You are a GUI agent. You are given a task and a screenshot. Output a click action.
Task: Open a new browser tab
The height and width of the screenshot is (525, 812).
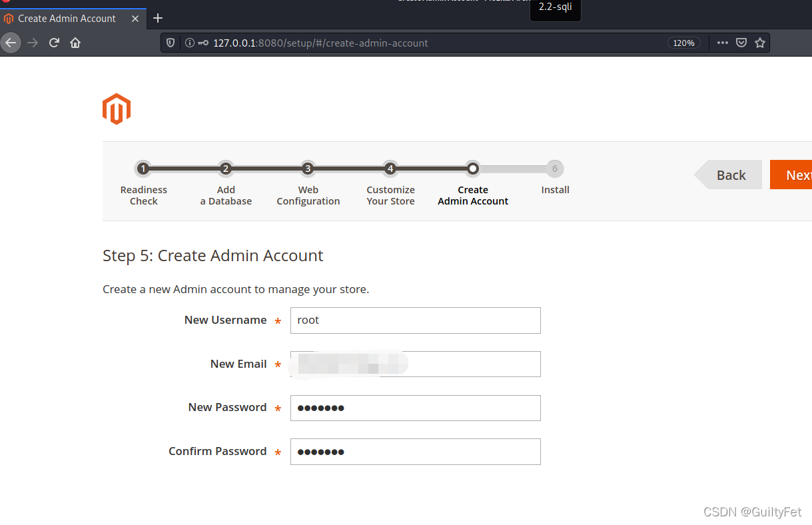click(x=157, y=18)
